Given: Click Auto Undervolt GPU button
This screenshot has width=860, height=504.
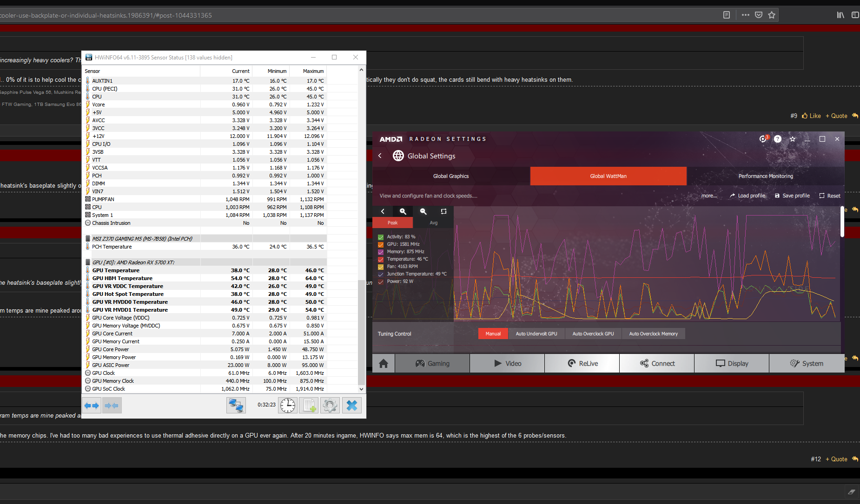Looking at the screenshot, I should [536, 334].
